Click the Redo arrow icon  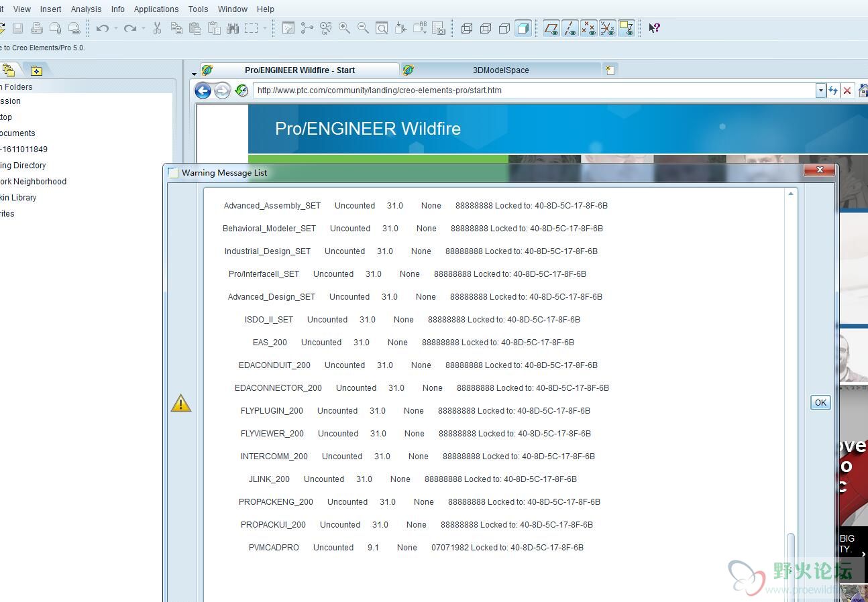(130, 28)
